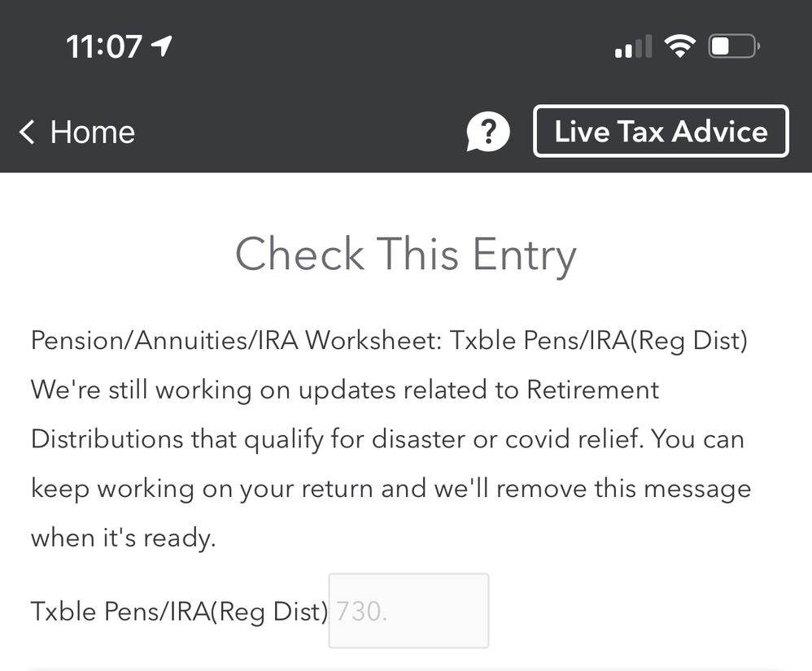
Task: Tap the location services arrow icon
Action: pyautogui.click(x=161, y=47)
